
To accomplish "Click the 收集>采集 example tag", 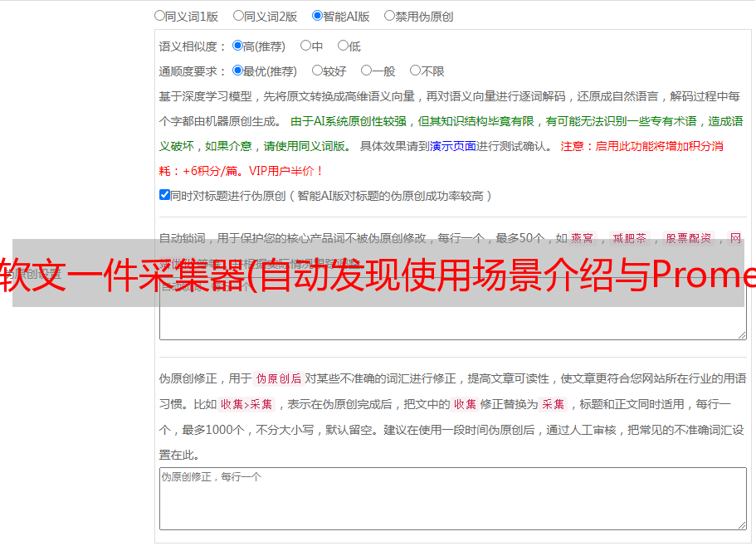I will [x=246, y=404].
